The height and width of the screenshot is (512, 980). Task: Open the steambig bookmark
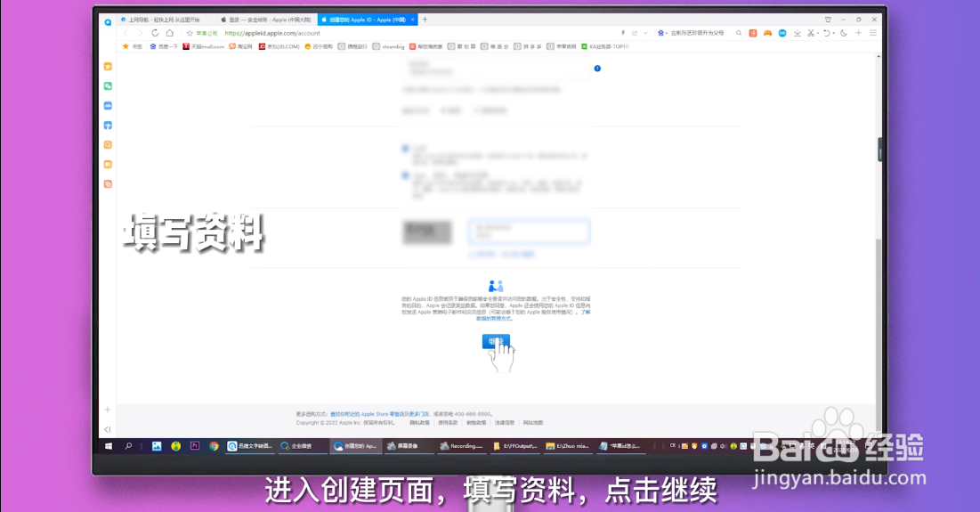[389, 46]
